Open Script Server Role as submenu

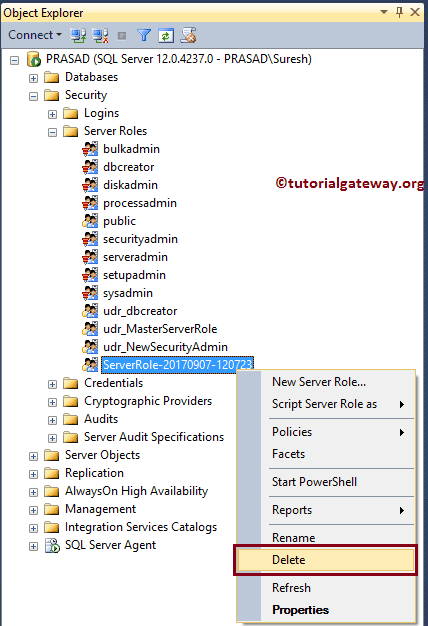(326, 404)
